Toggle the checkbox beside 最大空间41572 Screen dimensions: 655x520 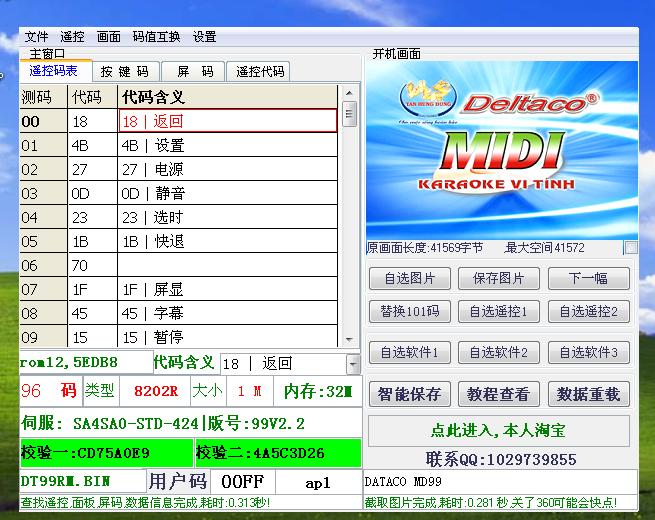(x=630, y=248)
